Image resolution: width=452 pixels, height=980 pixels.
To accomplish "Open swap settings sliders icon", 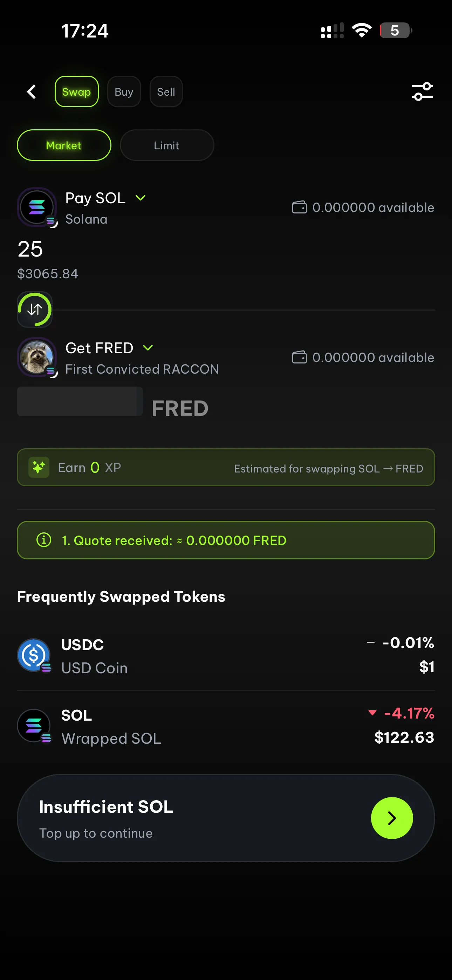I will tap(422, 92).
